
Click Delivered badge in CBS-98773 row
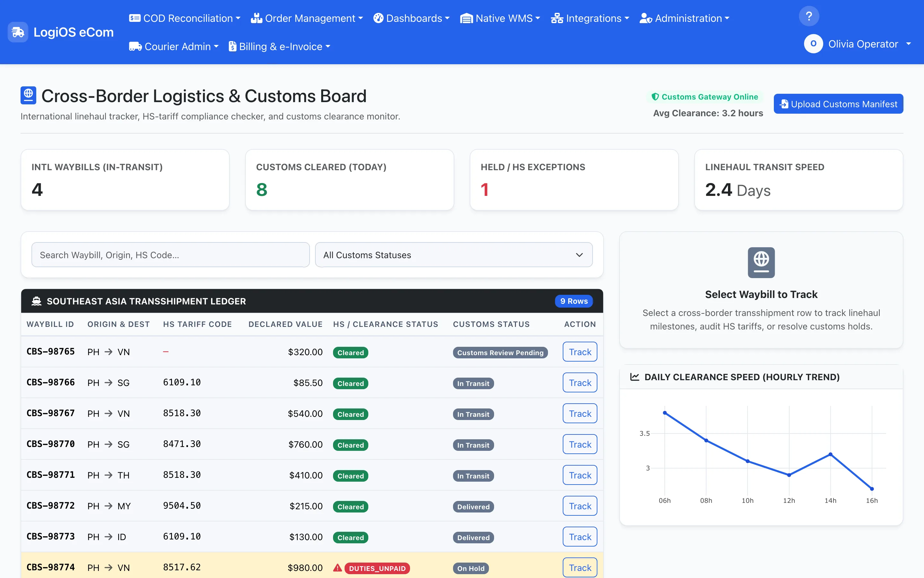coord(473,538)
